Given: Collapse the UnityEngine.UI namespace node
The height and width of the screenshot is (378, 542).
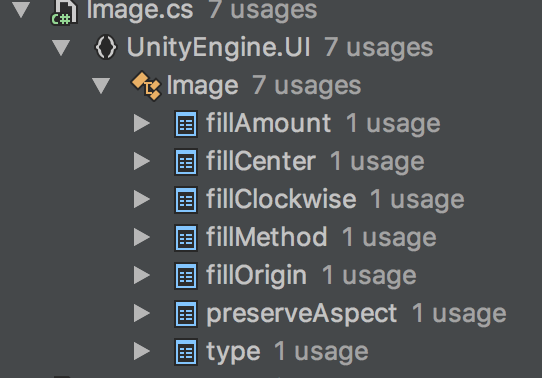Looking at the screenshot, I should click(61, 48).
